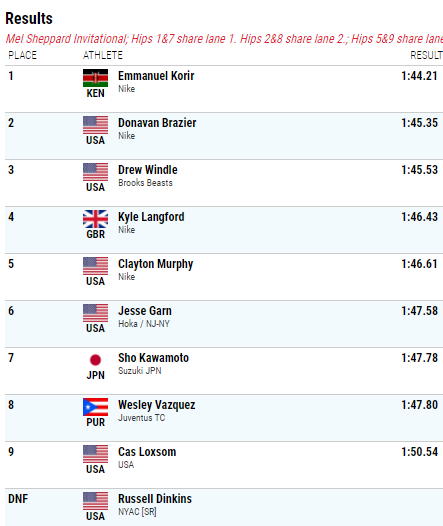Viewport: 443px width, 526px height.
Task: Select Wesley Vazquez in the results
Action: pyautogui.click(x=156, y=405)
